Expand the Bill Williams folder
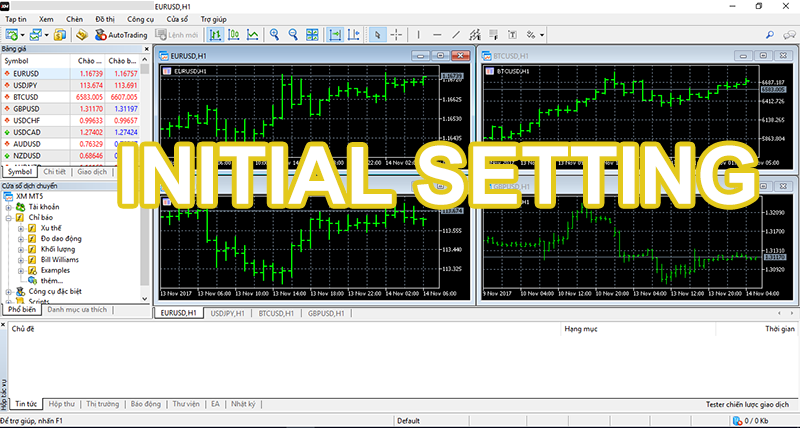 tap(20, 260)
